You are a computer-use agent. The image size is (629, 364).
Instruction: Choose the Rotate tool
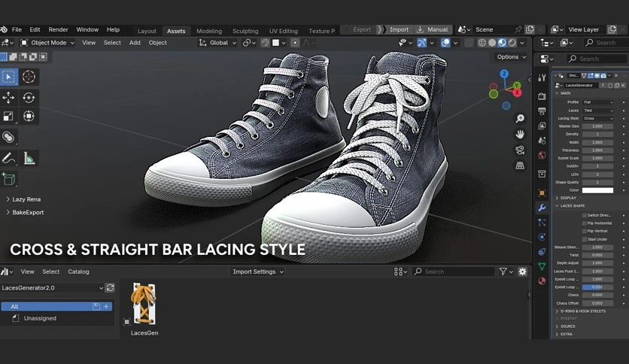pos(29,98)
